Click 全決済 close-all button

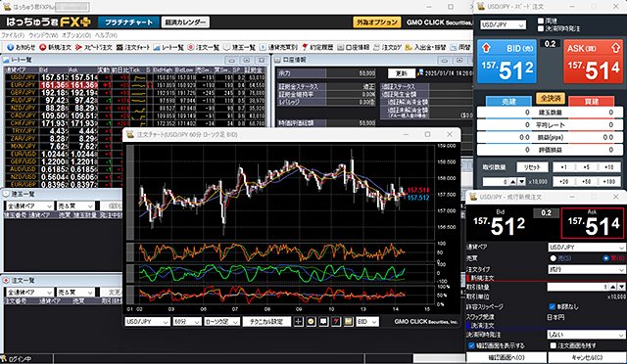pos(551,98)
